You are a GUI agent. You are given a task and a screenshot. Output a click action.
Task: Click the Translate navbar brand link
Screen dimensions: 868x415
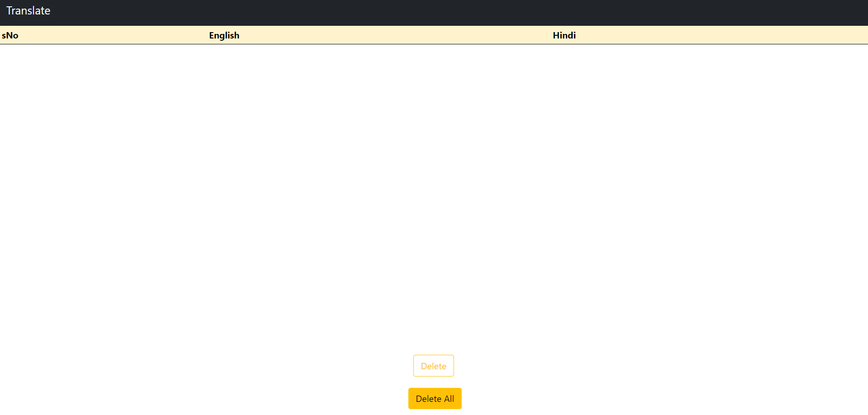coord(28,11)
